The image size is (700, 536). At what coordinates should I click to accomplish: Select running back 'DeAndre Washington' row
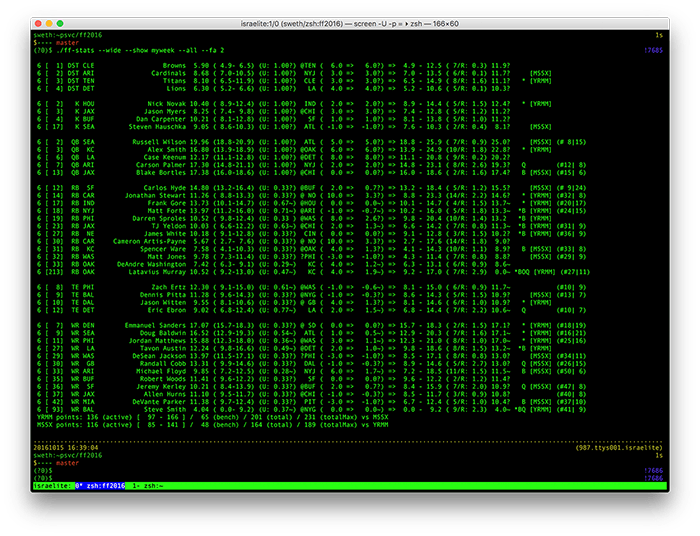coord(273,264)
